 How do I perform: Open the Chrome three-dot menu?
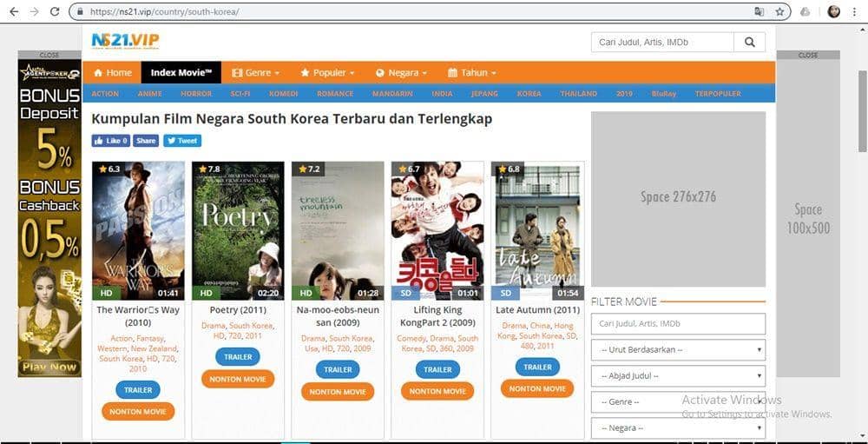(x=857, y=12)
